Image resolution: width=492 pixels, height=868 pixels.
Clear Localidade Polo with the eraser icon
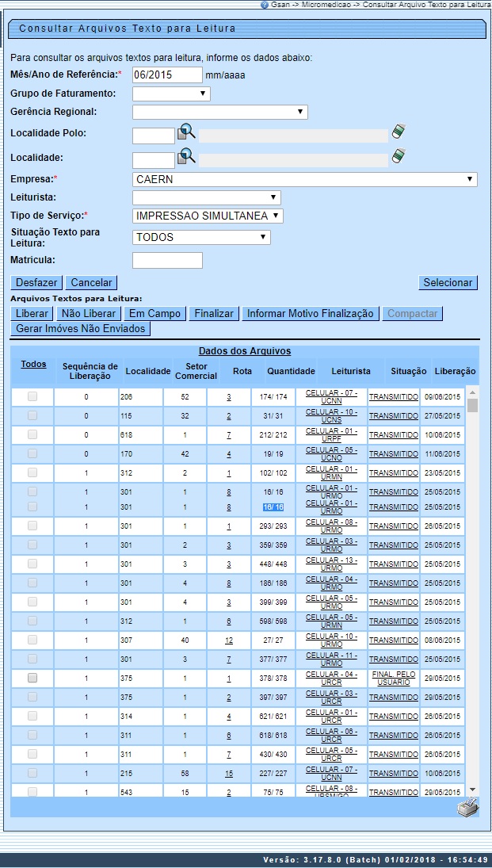click(398, 132)
